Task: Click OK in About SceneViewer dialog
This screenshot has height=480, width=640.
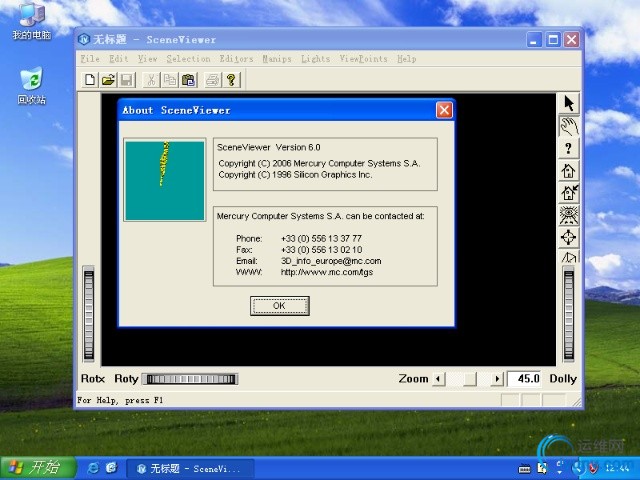Action: click(x=280, y=306)
